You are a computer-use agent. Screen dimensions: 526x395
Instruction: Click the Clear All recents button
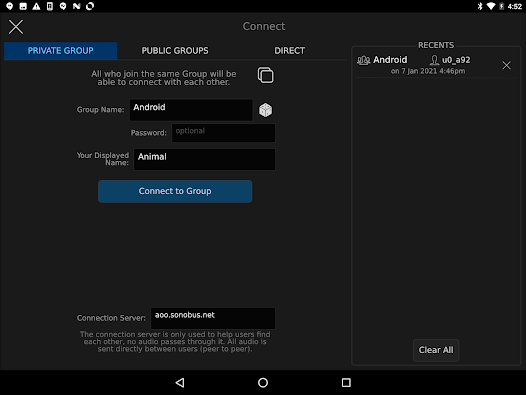tap(436, 350)
